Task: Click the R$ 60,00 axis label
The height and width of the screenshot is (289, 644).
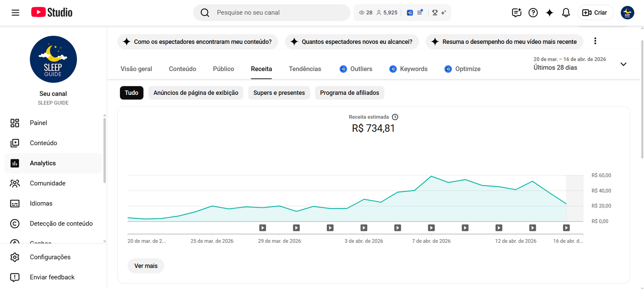Action: click(601, 175)
